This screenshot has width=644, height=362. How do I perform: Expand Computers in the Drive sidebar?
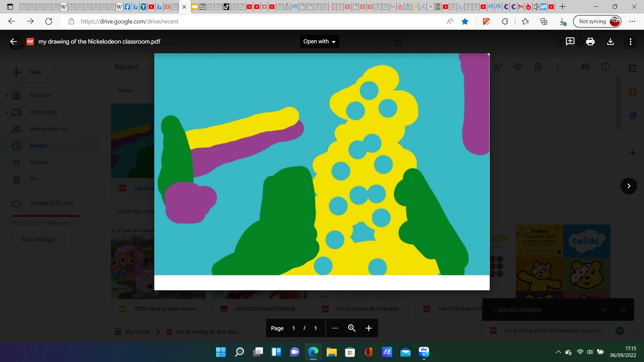6,112
